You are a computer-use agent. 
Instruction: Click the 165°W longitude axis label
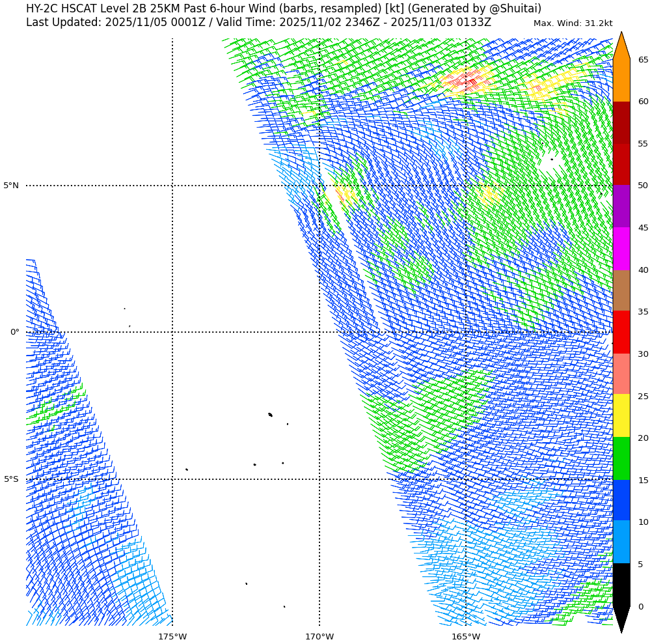click(466, 636)
